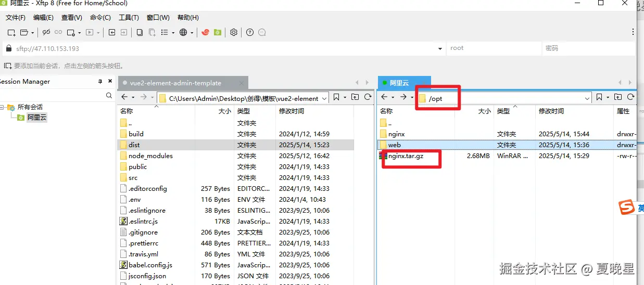Image resolution: width=644 pixels, height=285 pixels.
Task: Launch Xshell via the red swirl icon
Action: point(206,32)
